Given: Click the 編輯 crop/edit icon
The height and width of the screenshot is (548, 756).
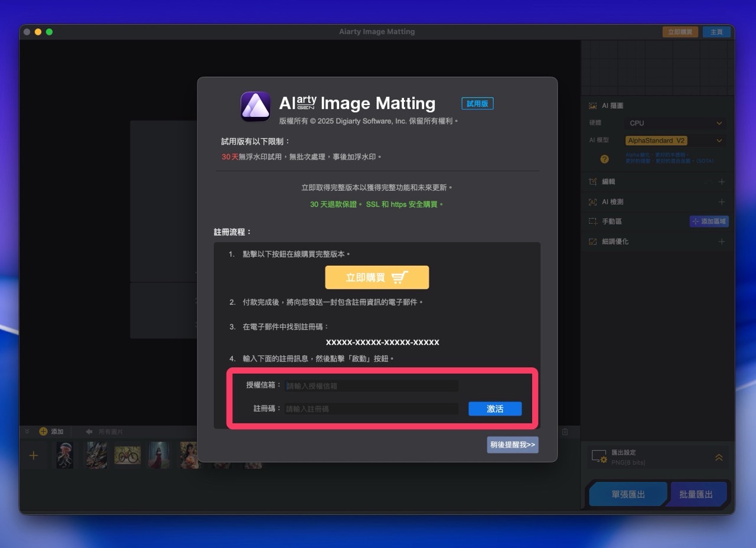Looking at the screenshot, I should pyautogui.click(x=592, y=181).
